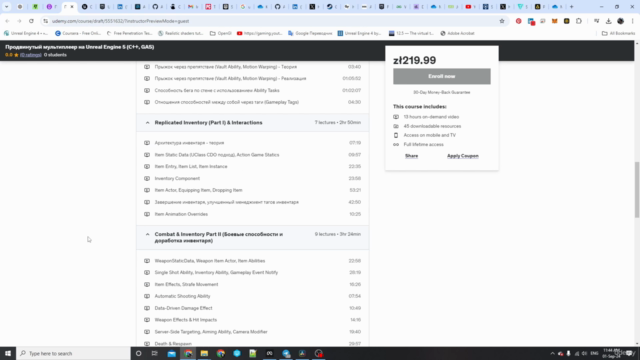640x360 pixels.
Task: Click the Share link
Action: coord(411,156)
